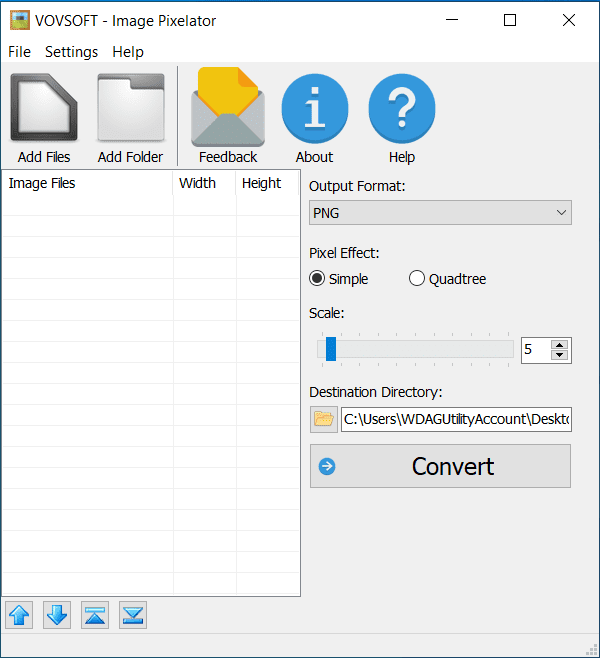Browse destination directory folder icon

click(323, 419)
